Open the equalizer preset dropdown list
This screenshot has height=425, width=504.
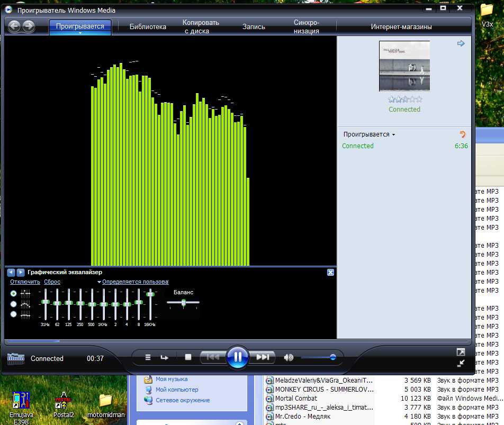(133, 282)
